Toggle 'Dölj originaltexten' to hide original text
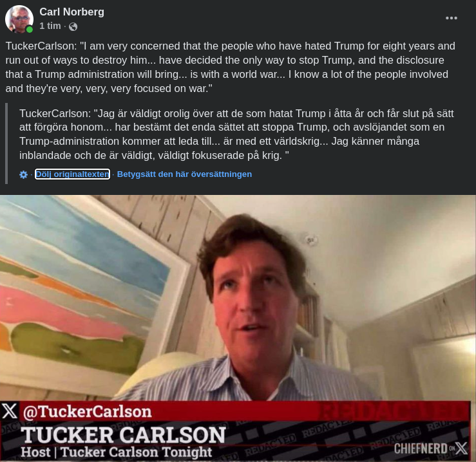476x462 pixels. click(72, 174)
